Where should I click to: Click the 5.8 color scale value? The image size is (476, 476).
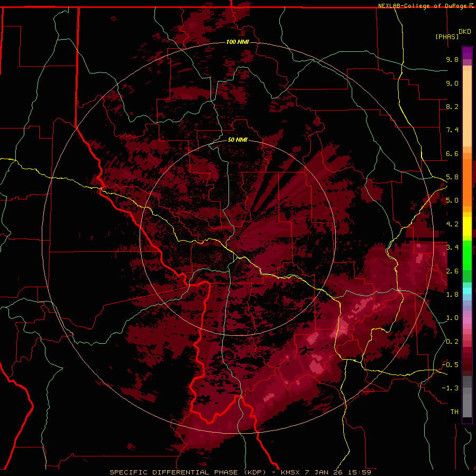pyautogui.click(x=452, y=177)
